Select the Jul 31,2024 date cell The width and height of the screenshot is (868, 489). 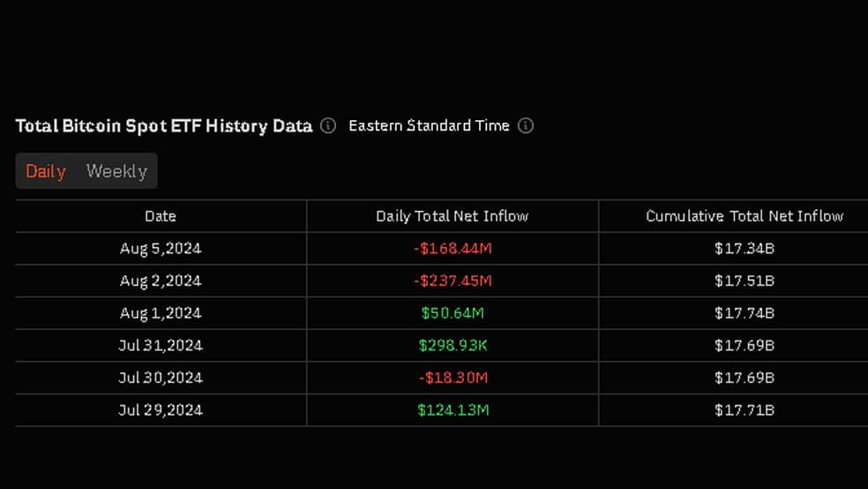coord(161,346)
